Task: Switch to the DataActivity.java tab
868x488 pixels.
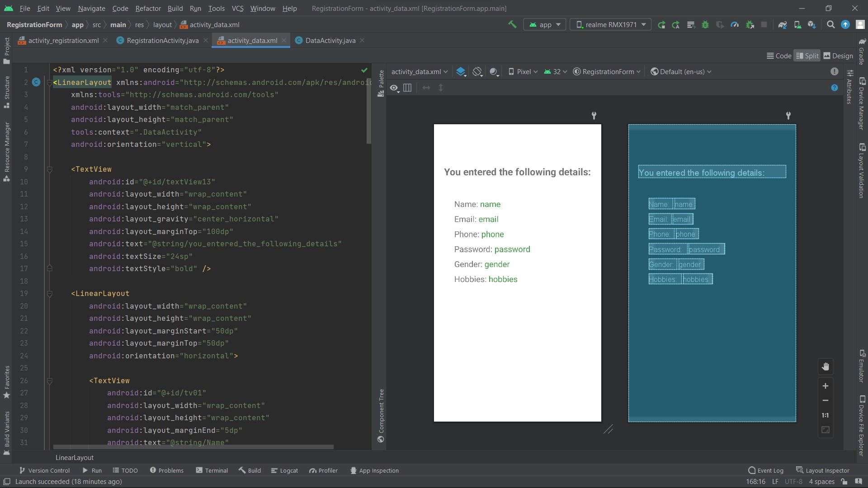Action: click(330, 41)
